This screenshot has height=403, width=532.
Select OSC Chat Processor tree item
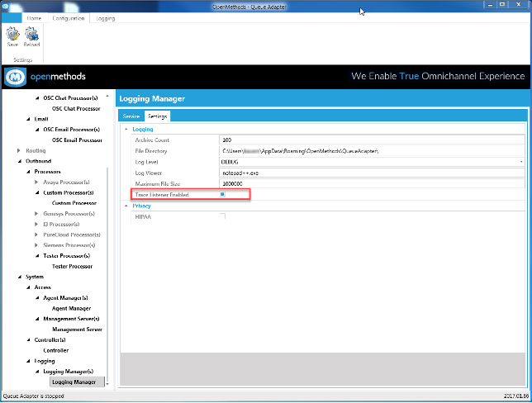76,108
